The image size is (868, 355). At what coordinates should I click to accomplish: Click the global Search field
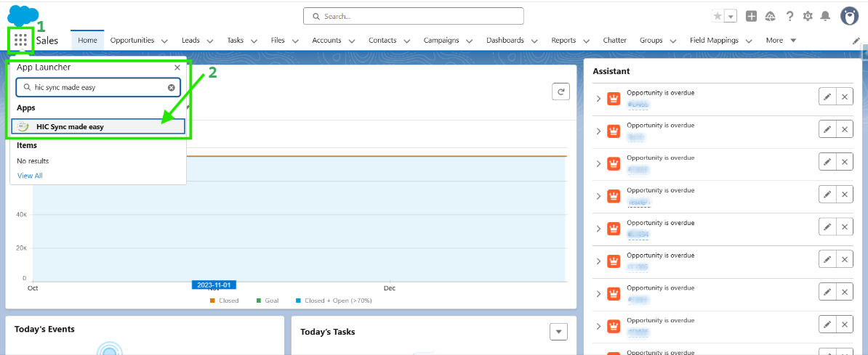coord(413,16)
